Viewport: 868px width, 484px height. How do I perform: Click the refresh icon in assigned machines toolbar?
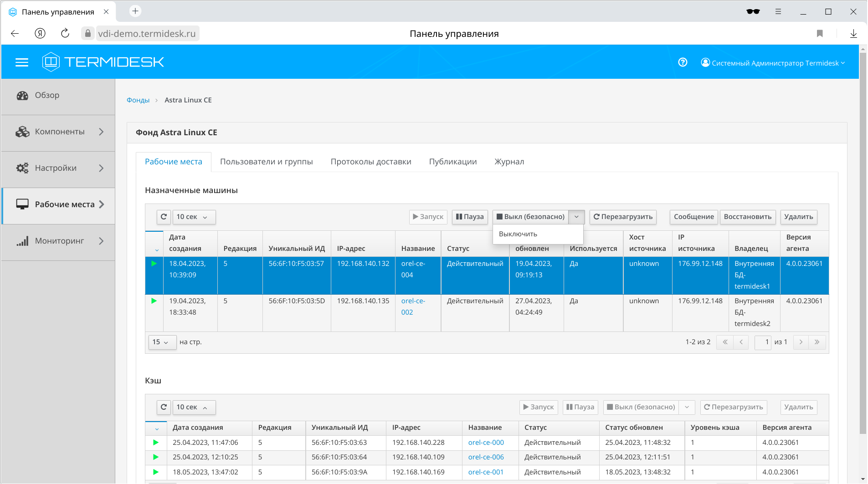point(163,217)
